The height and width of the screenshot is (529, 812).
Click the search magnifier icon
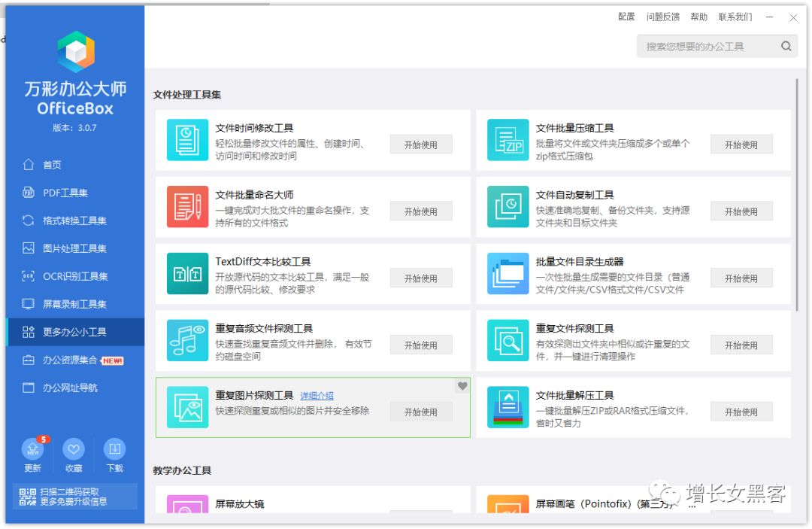coord(786,46)
